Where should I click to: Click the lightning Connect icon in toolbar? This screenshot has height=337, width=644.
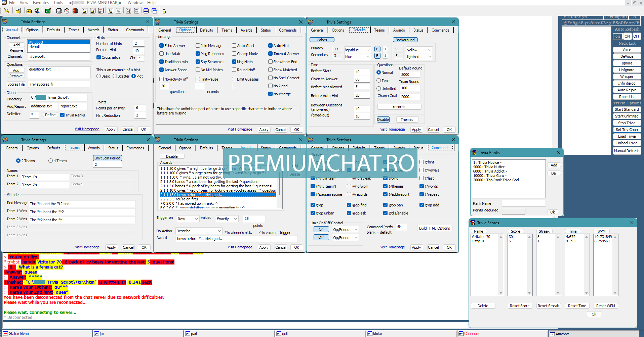6,11
